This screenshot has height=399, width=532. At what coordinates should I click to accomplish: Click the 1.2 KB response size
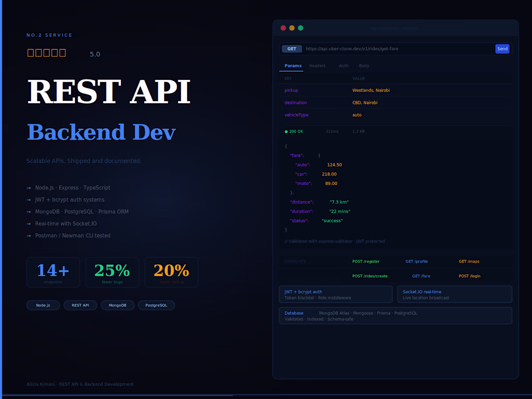[358, 131]
